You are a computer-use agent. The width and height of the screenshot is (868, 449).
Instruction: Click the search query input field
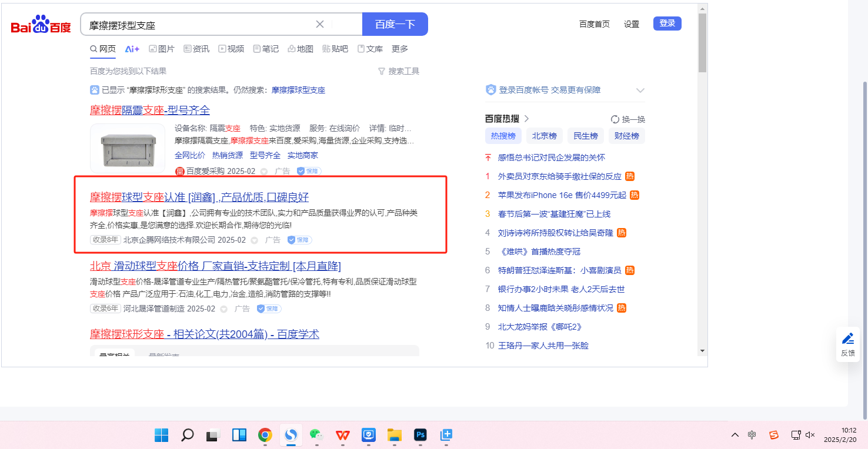click(200, 25)
